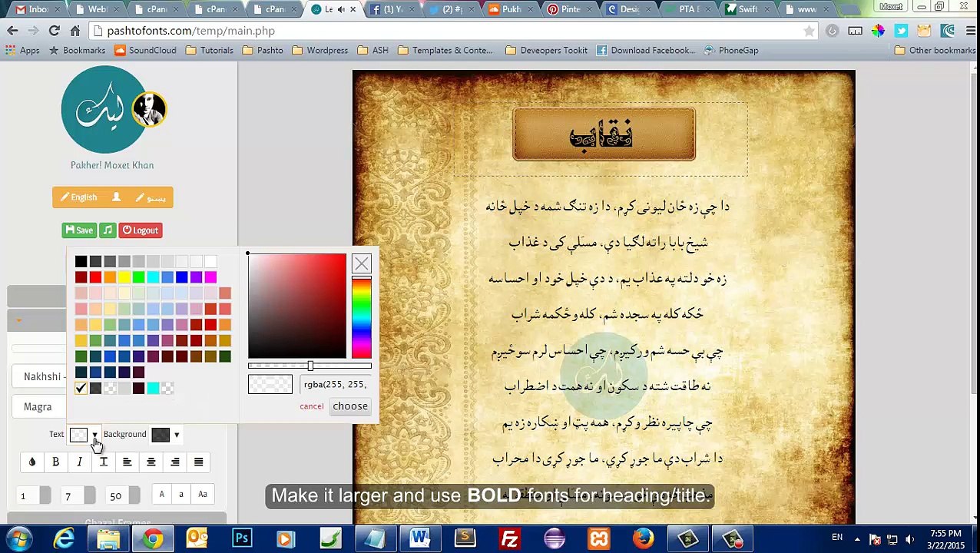Viewport: 980px width, 553px height.
Task: Click the green Save button
Action: click(x=79, y=230)
